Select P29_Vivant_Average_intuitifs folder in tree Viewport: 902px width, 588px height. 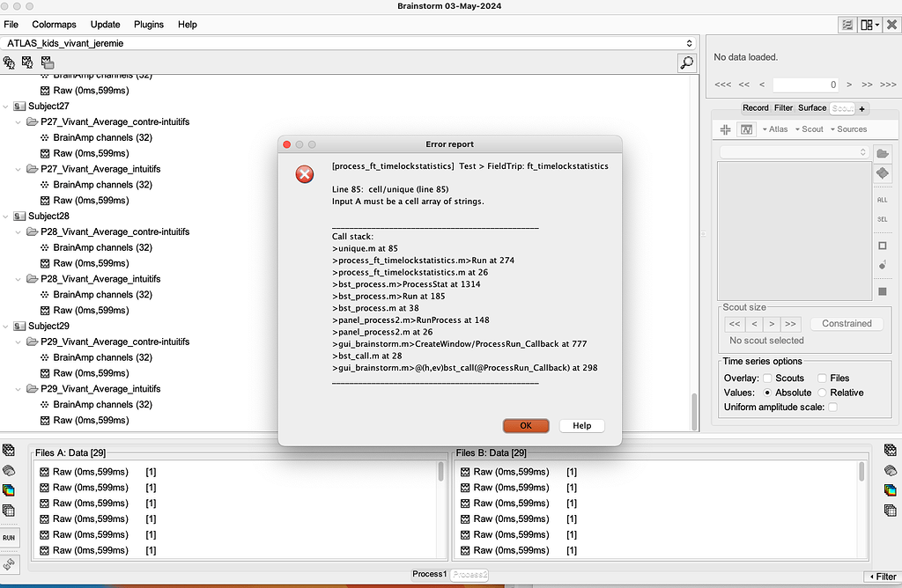pyautogui.click(x=100, y=389)
